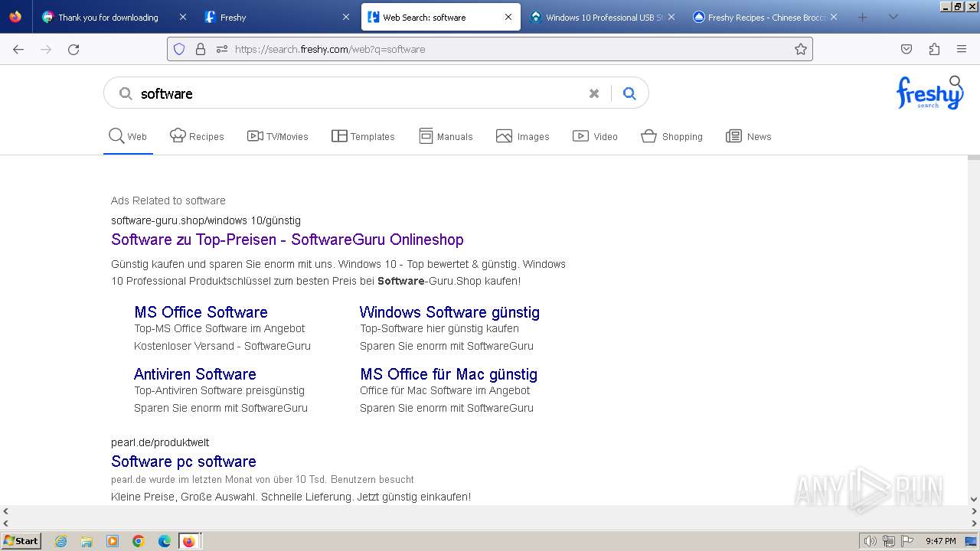Click inside the 'software' search field
The image size is (980, 551).
tap(360, 93)
